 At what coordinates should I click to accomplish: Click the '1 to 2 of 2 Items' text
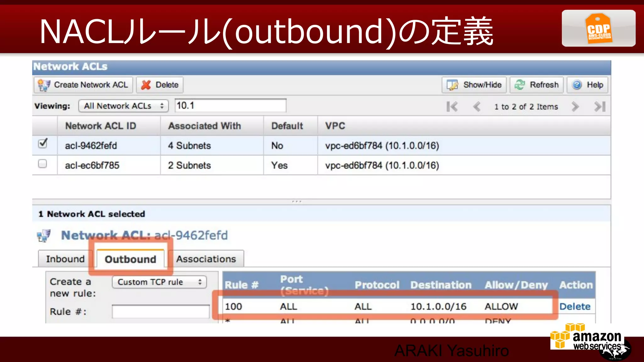tap(526, 107)
